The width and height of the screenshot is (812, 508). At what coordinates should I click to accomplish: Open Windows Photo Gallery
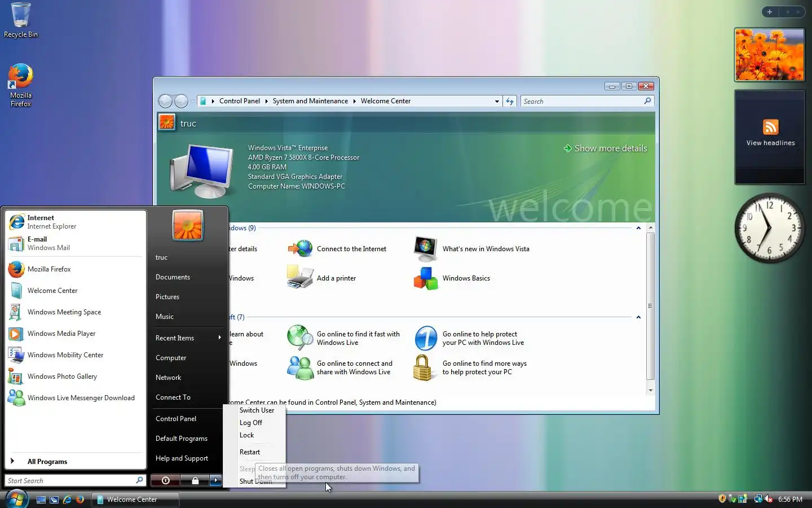[76, 376]
